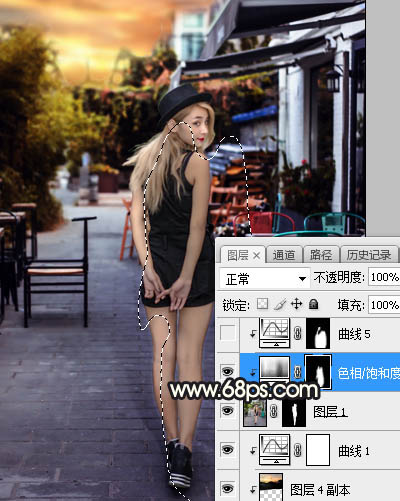This screenshot has width=400, height=501.
Task: Hide the 曲线 1 layer
Action: 228,449
